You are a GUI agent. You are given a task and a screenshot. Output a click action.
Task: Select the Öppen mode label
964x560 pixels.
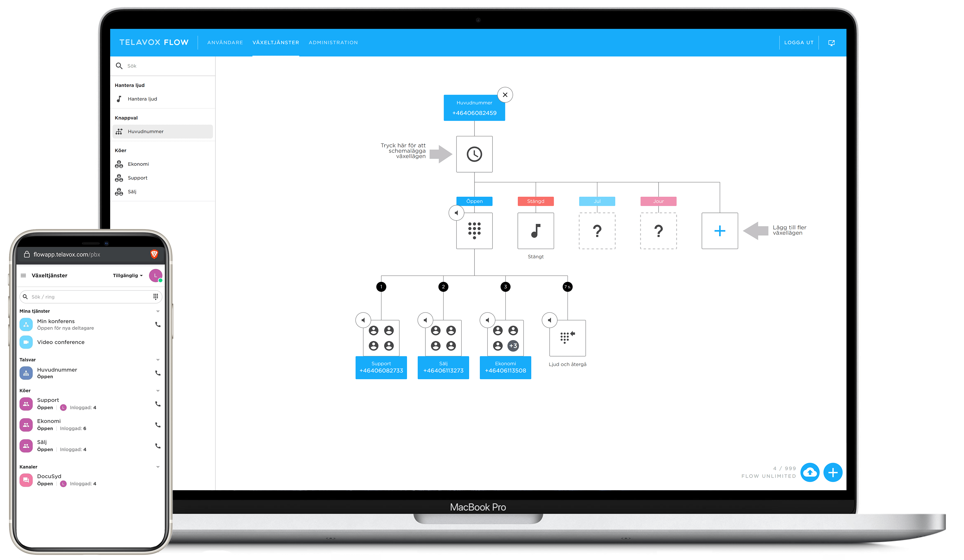[474, 201]
